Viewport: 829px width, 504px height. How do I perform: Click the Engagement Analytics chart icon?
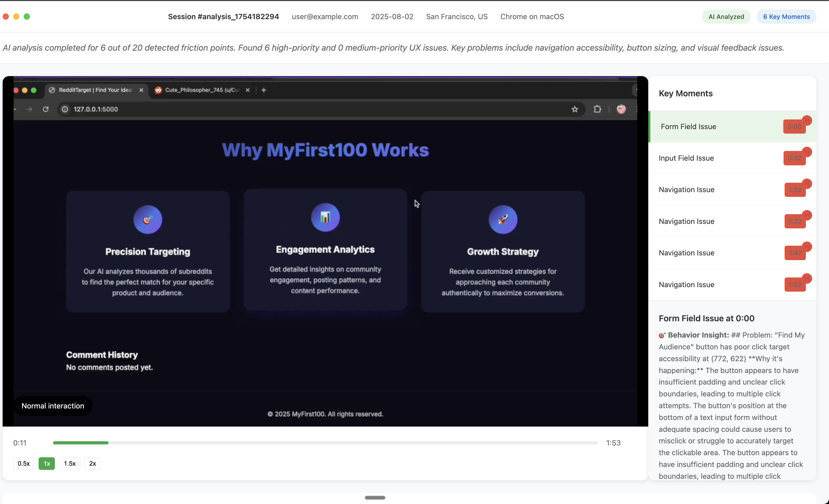coord(325,218)
